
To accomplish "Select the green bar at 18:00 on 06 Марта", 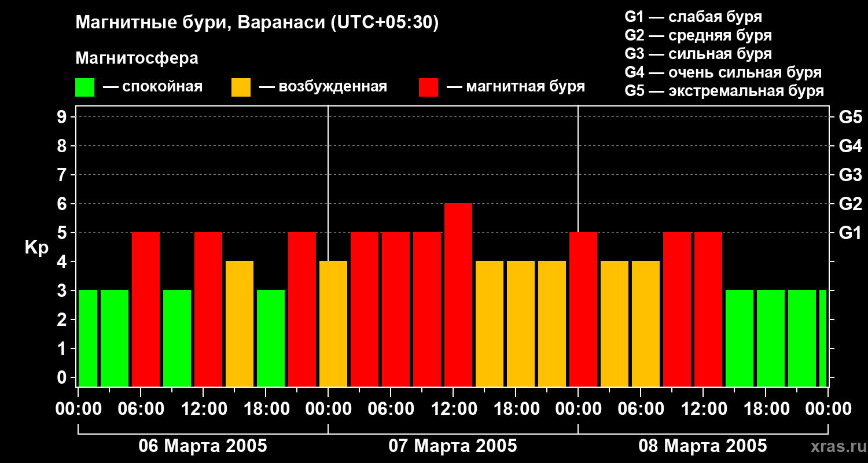I will [x=271, y=339].
